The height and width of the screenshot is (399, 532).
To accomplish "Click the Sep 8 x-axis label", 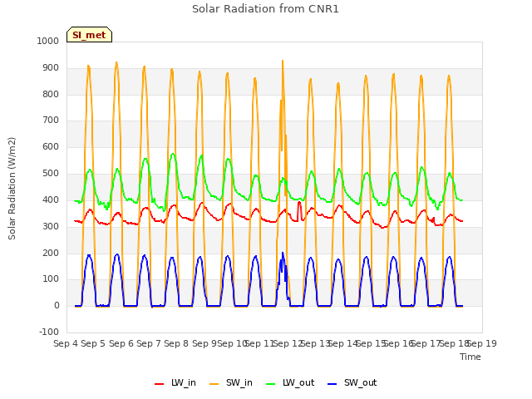I will pos(176,343).
